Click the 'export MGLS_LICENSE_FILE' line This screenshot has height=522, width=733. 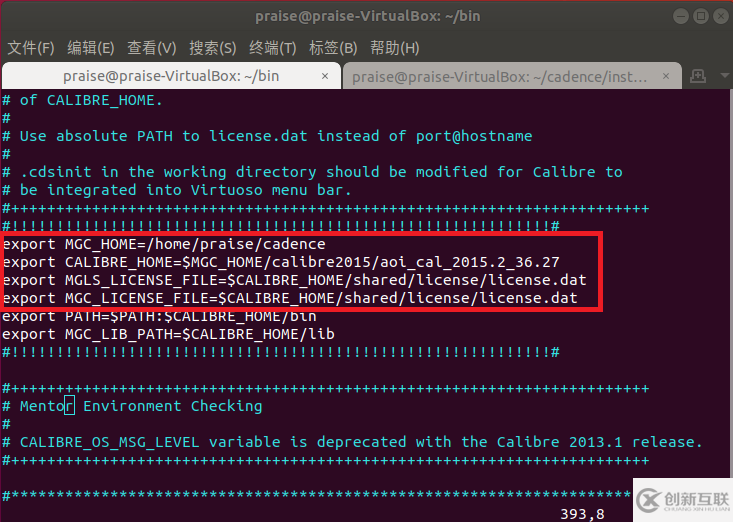click(295, 280)
